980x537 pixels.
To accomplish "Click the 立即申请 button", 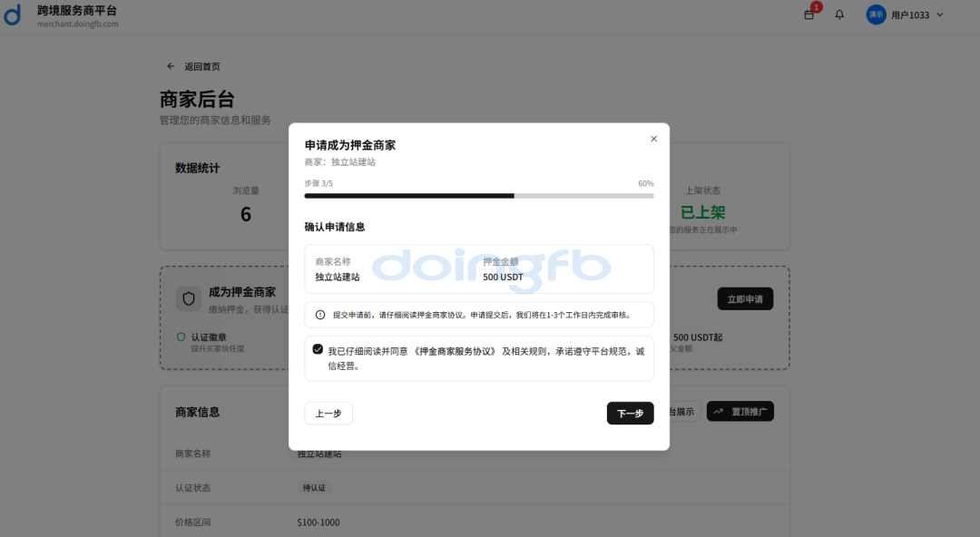I will [744, 299].
